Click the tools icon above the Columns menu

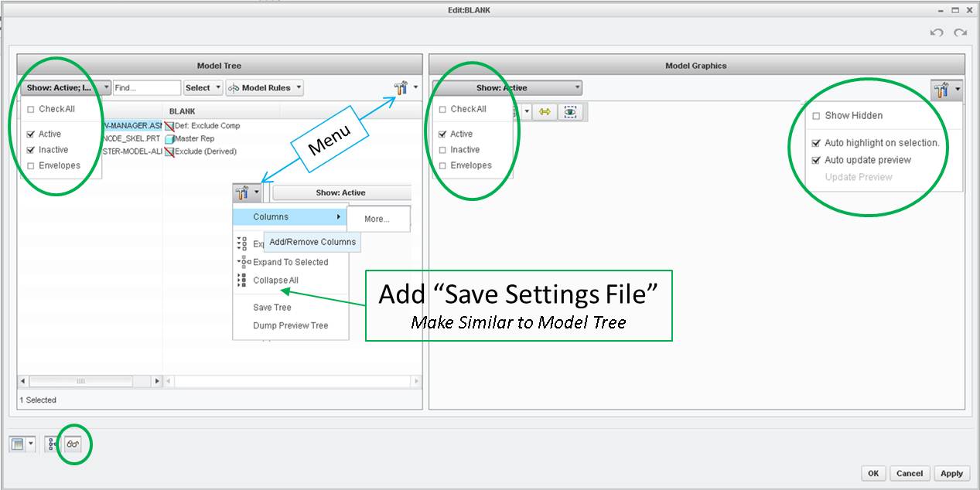point(243,192)
